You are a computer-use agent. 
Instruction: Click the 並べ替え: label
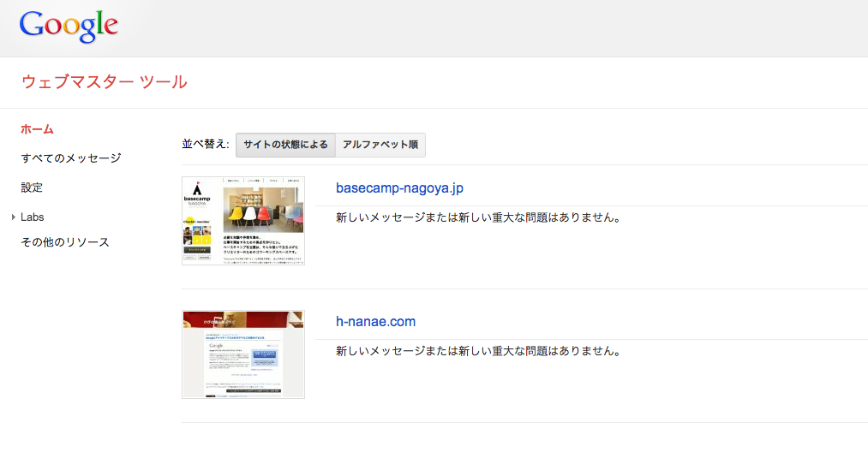[206, 145]
